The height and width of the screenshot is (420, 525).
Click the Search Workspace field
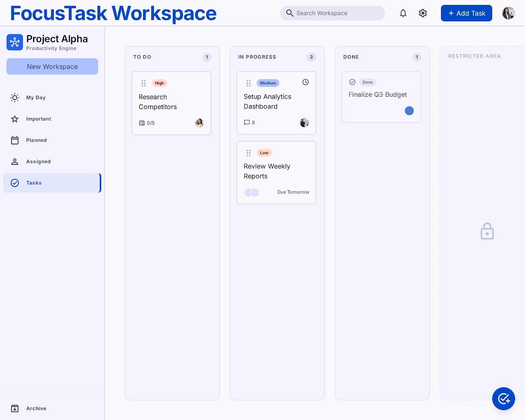pos(332,13)
